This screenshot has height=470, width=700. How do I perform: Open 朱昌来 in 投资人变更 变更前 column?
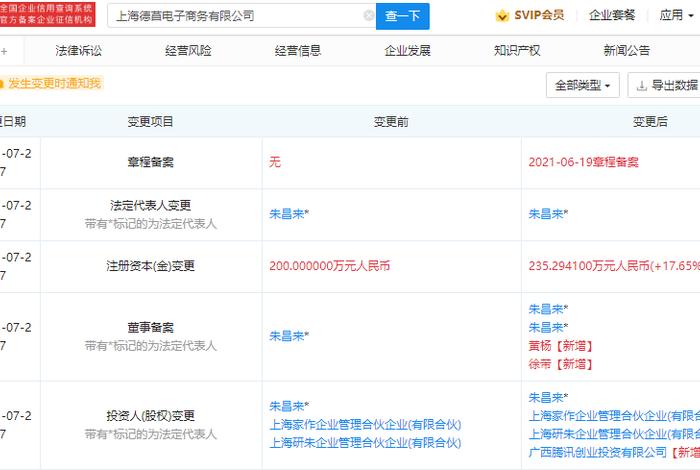tap(289, 406)
